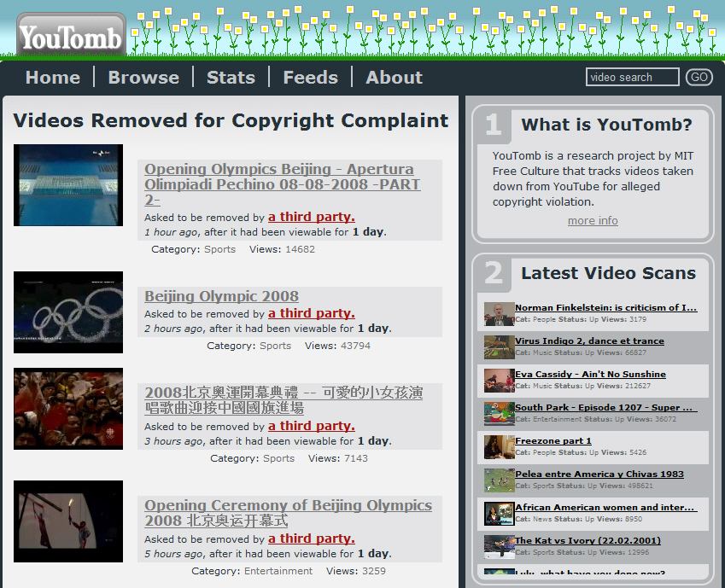The image size is (725, 588).
Task: Open 'Opening Olympics Beijing - Apertura Olimpiadi' title link
Action: coord(282,184)
